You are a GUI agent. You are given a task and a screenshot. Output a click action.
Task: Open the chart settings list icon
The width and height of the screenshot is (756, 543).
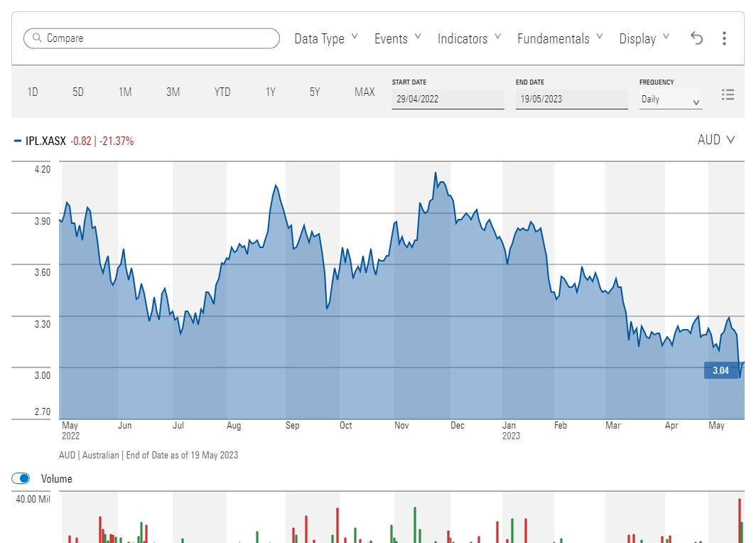[x=728, y=94]
